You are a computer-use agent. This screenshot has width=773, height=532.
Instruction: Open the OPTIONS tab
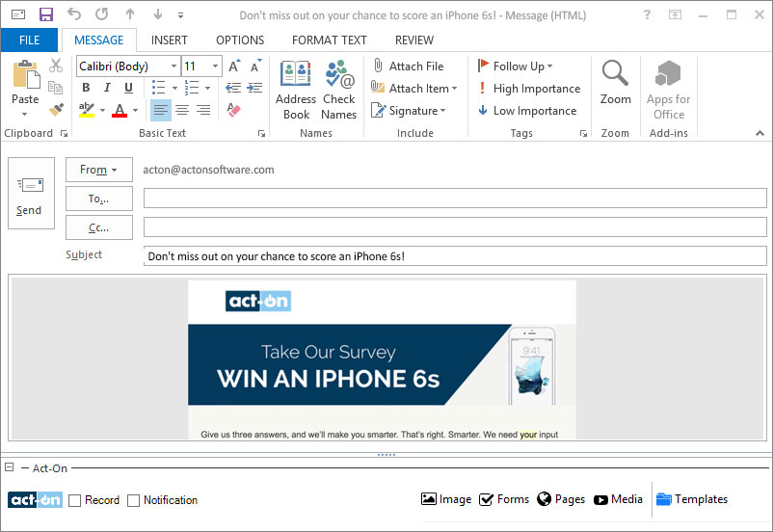click(240, 40)
